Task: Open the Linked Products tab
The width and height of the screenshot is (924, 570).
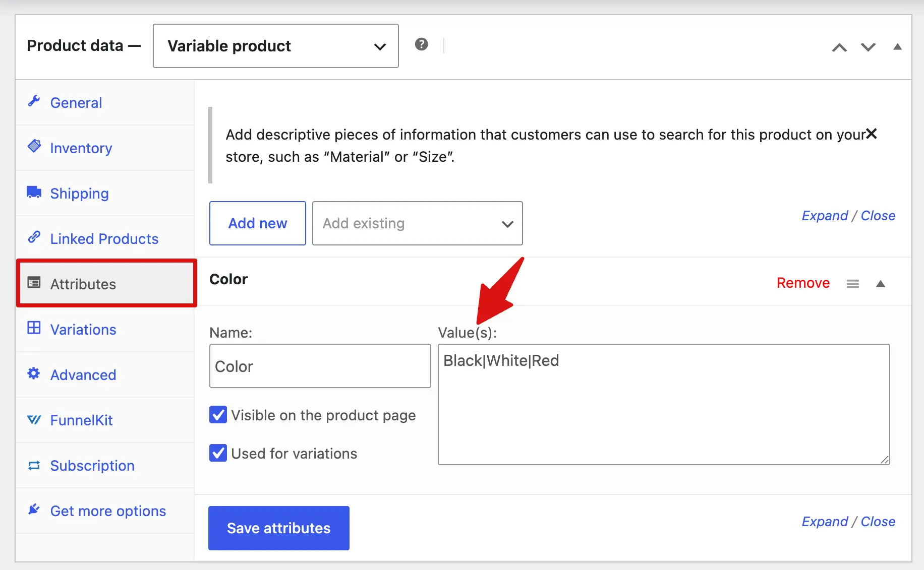Action: pyautogui.click(x=105, y=239)
